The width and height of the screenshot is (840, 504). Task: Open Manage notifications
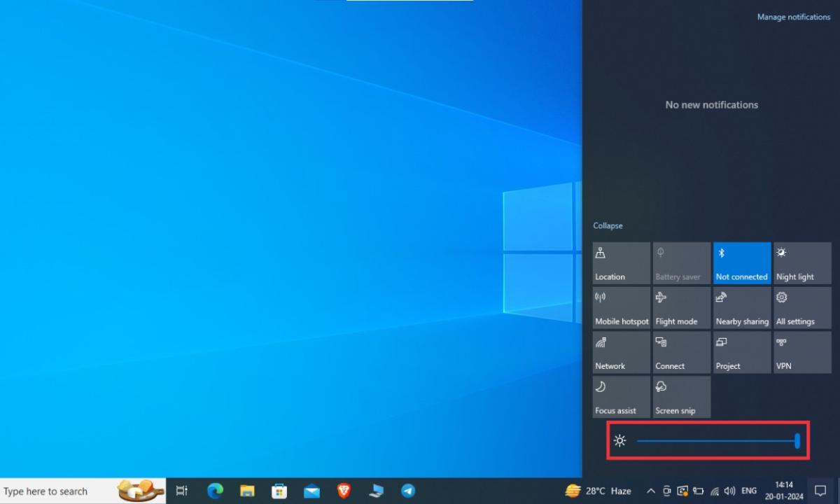[793, 17]
